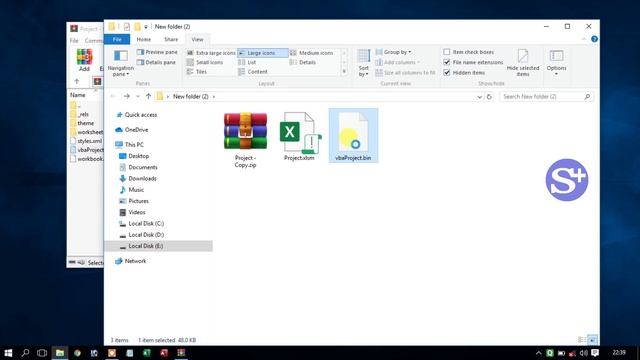
Task: Toggle Hidden items checkbox
Action: pyautogui.click(x=447, y=73)
